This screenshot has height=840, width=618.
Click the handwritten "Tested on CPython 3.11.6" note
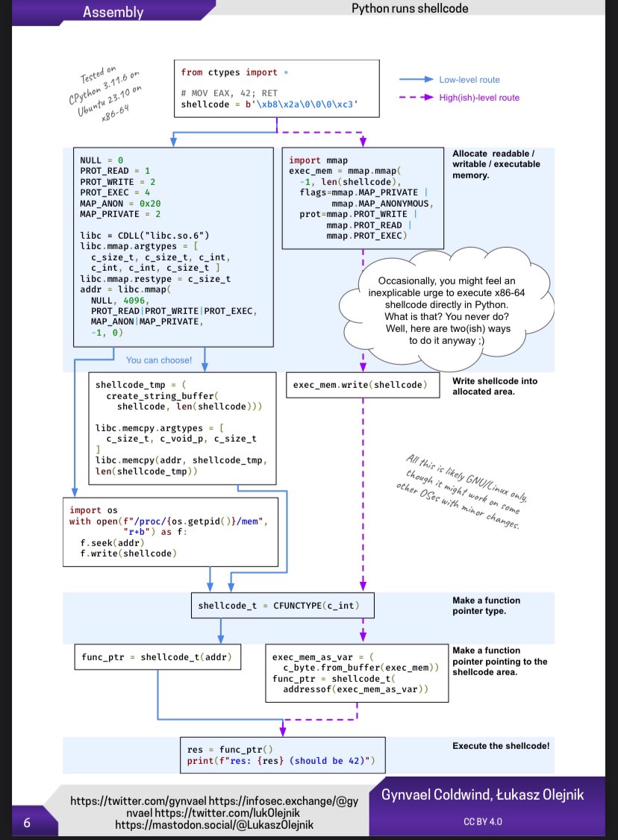tap(104, 93)
